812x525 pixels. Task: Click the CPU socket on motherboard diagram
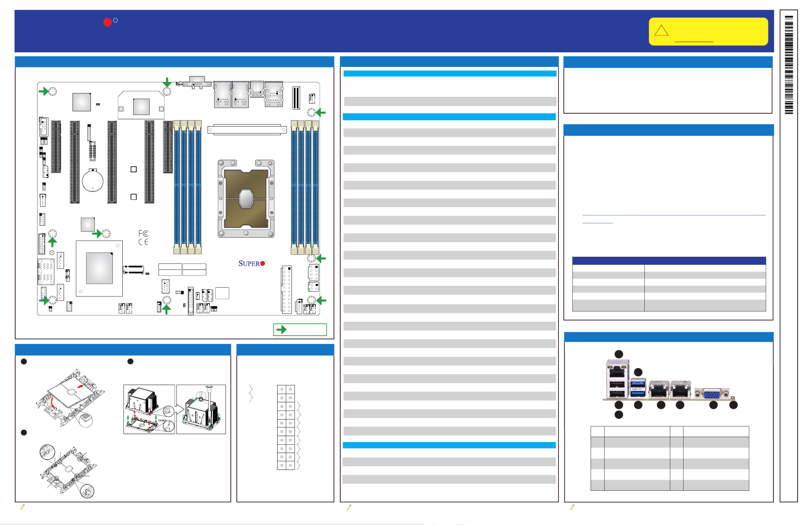click(x=246, y=199)
